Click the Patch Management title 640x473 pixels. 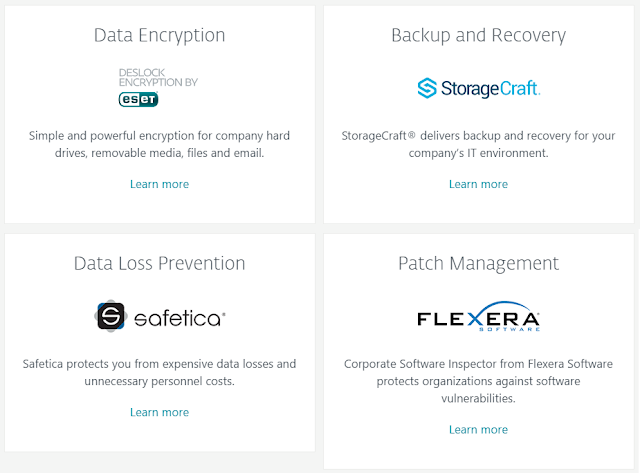pyautogui.click(x=478, y=264)
